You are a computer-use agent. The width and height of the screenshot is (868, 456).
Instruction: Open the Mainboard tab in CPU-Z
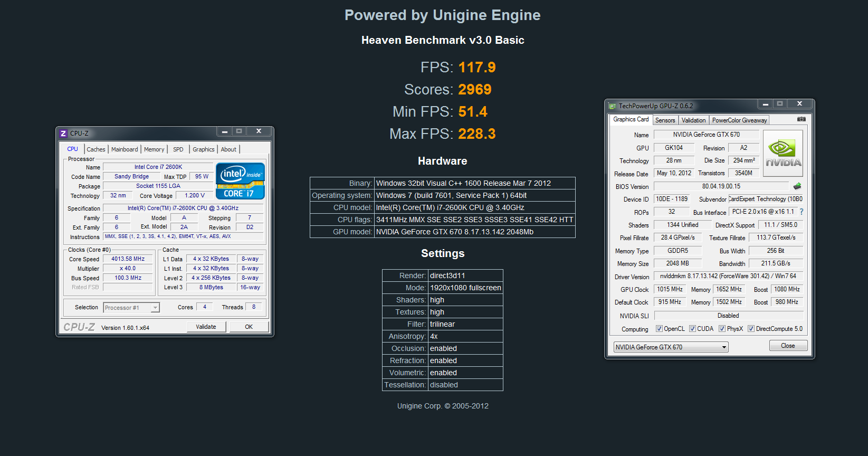click(x=125, y=149)
